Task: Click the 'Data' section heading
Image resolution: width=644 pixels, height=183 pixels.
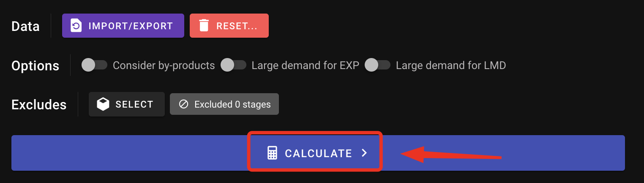Action: 25,26
